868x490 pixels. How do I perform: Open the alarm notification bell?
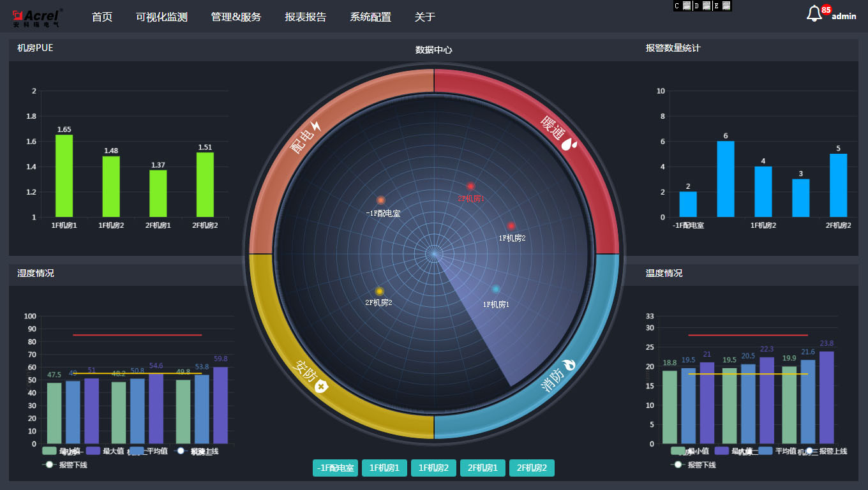coord(814,14)
